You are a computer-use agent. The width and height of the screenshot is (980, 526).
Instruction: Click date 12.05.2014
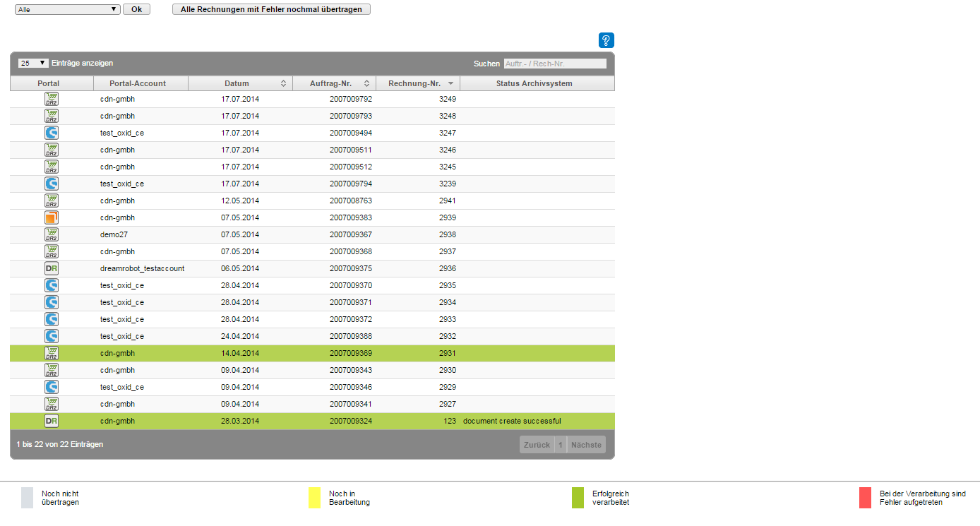pyautogui.click(x=240, y=201)
